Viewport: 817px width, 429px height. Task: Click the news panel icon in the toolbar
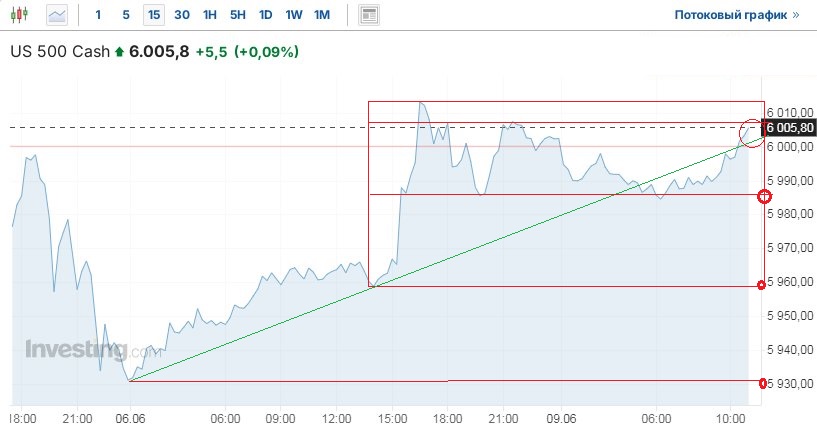point(369,15)
